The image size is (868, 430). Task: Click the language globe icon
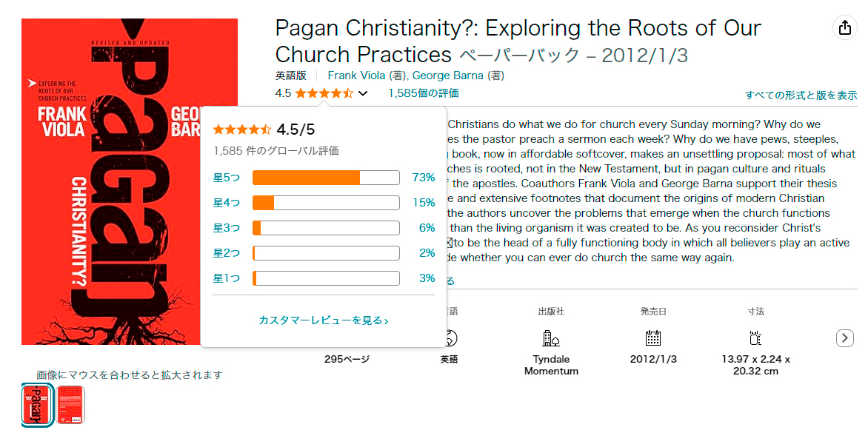click(450, 338)
